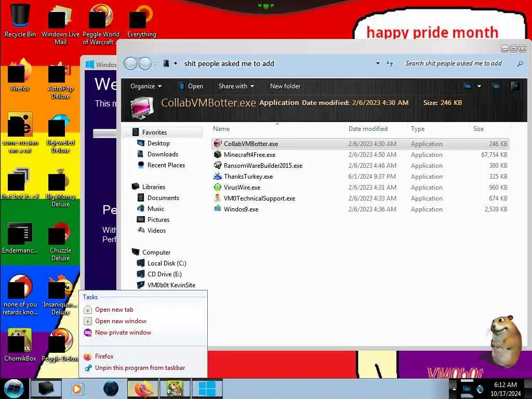
Task: Select VirusWire.exe file icon
Action: pos(218,187)
